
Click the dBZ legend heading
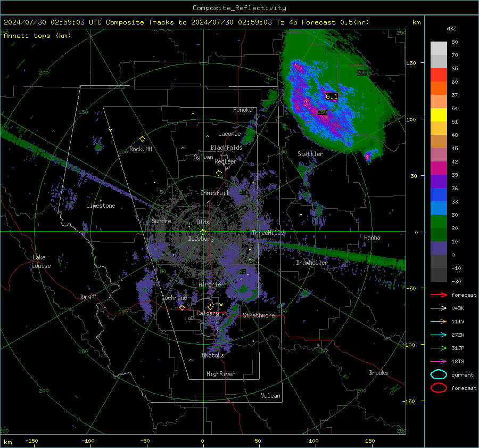point(451,29)
